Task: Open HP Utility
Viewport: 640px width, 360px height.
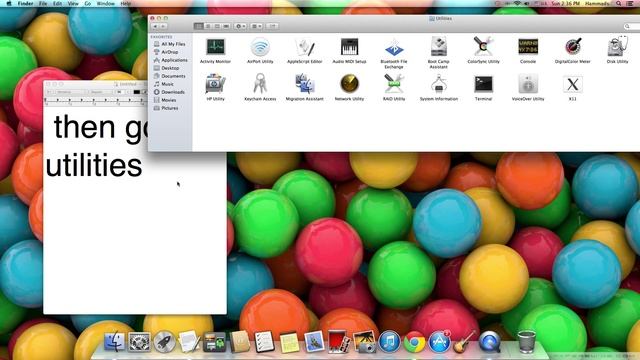Action: (x=216, y=87)
